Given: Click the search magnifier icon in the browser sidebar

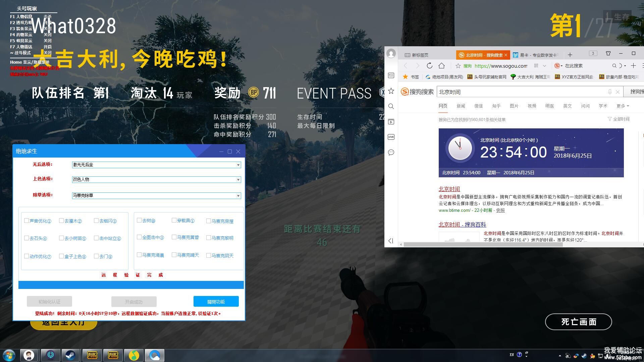Looking at the screenshot, I should pyautogui.click(x=391, y=106).
